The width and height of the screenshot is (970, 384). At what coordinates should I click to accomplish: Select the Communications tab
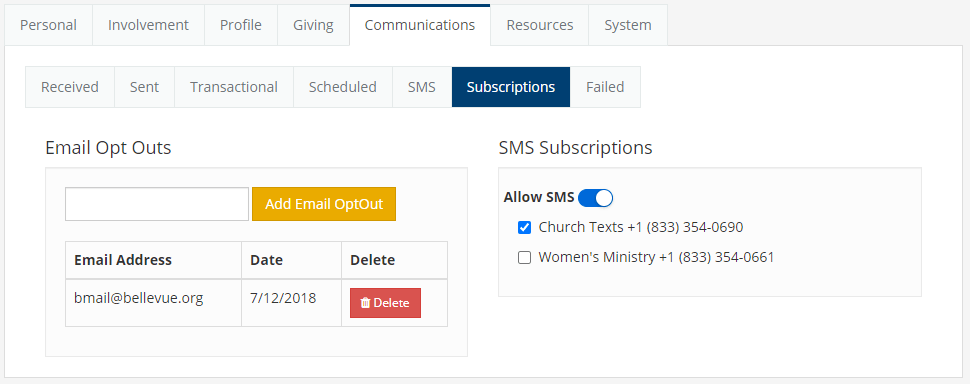click(x=420, y=25)
